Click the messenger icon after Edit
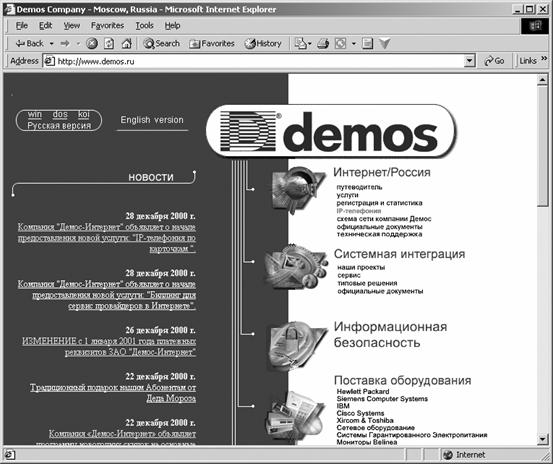Image resolution: width=553 pixels, height=464 pixels. [384, 43]
